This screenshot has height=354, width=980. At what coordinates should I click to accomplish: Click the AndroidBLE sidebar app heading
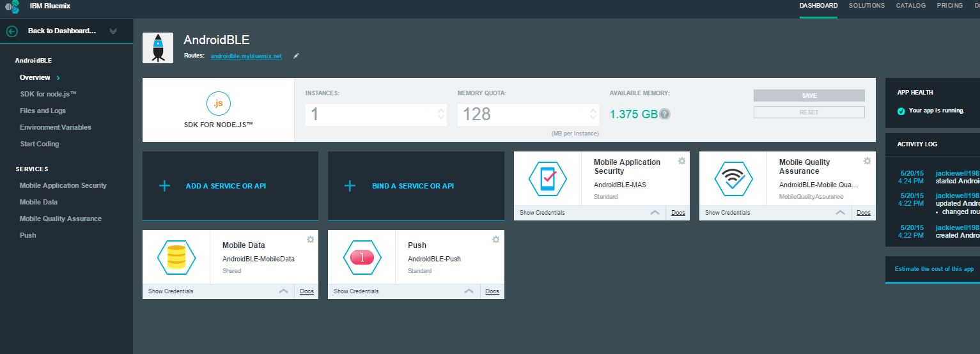(33, 61)
